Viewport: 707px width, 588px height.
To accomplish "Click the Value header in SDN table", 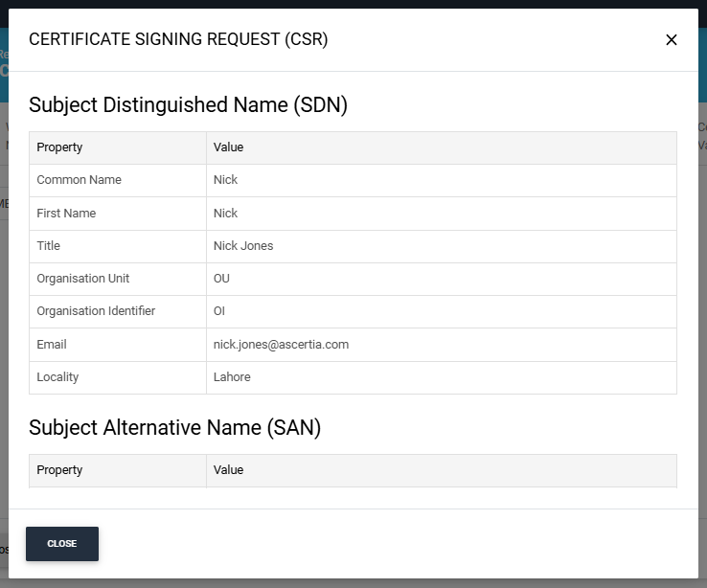I will [229, 147].
